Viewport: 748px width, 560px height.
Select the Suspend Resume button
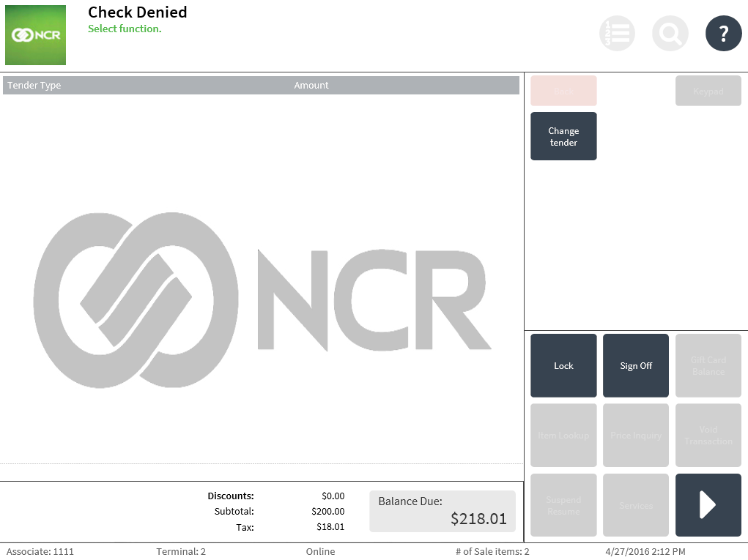(563, 505)
